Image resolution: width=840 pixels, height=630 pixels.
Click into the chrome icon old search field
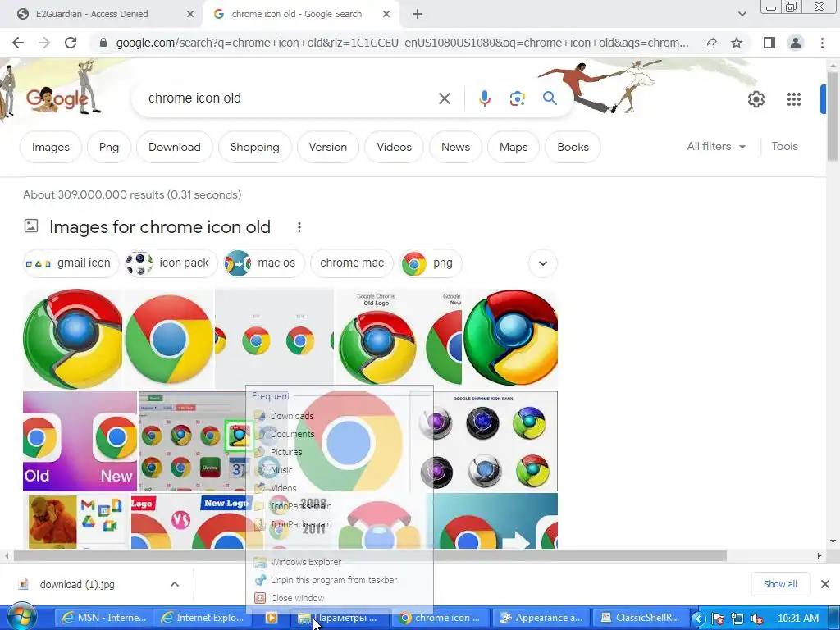290,98
